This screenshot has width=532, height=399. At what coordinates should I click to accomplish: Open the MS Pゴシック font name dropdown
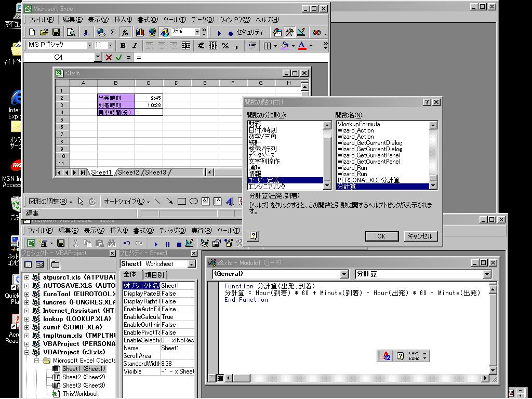pos(89,45)
